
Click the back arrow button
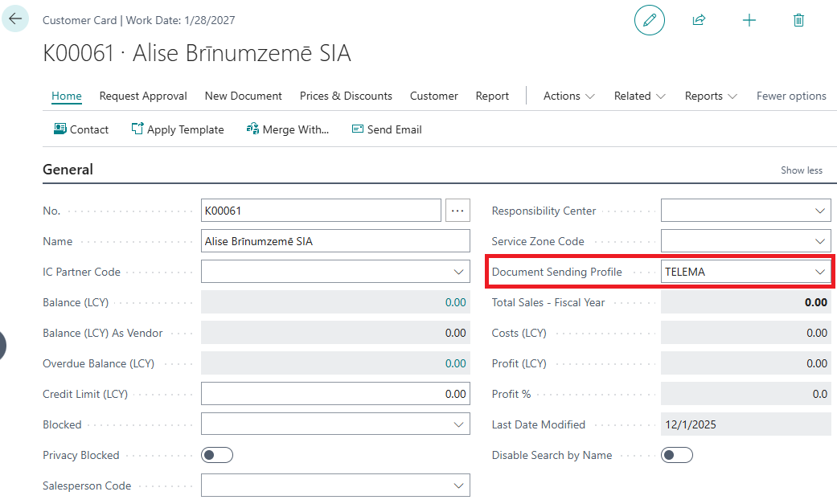pos(15,18)
